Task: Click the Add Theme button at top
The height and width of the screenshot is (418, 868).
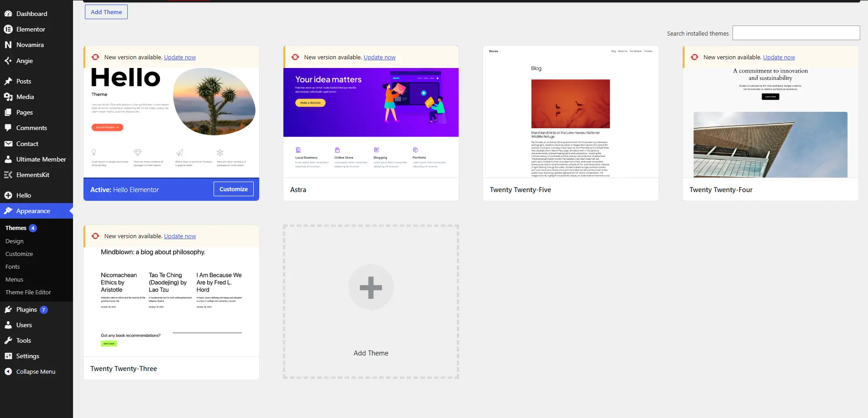Action: tap(106, 12)
